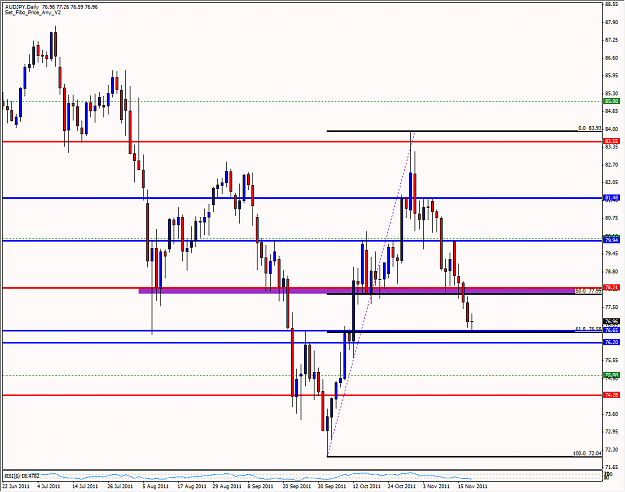Screen dimensions: 625x492
Task: Click the 26 Jul 2011 date label
Action: [x=120, y=486]
